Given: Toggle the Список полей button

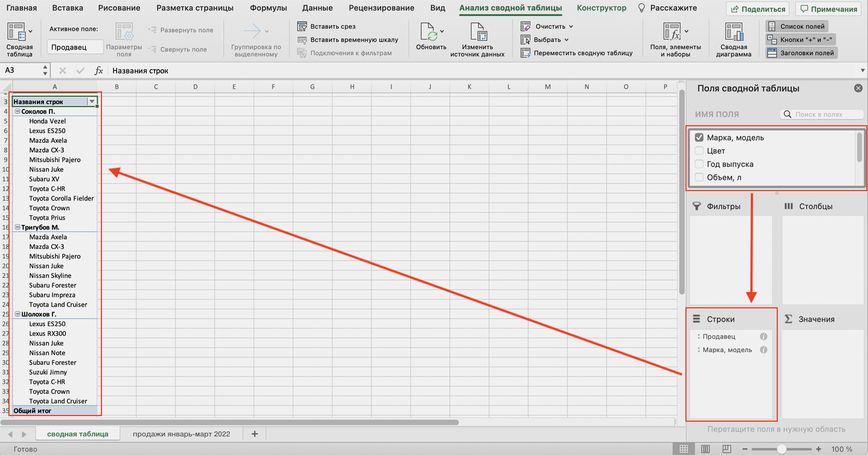Looking at the screenshot, I should (796, 26).
